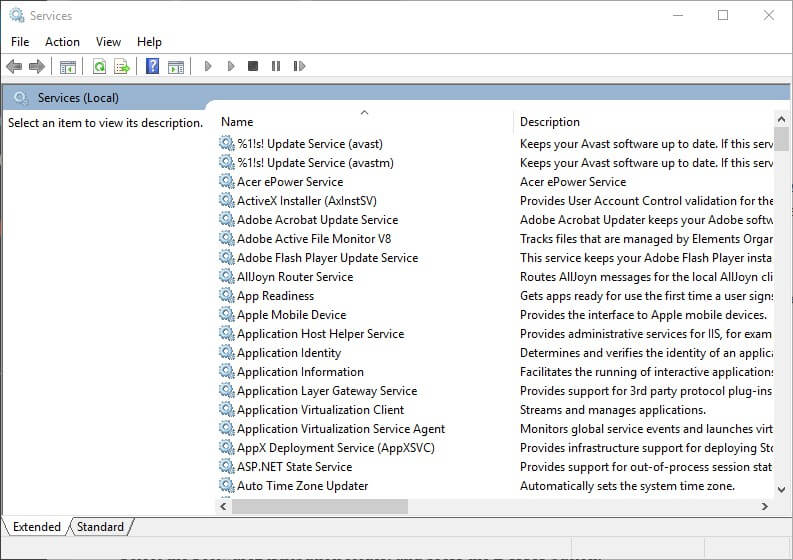Select ActiveX Installer (AxInstSV) service
This screenshot has height=560, width=793.
[x=307, y=200]
